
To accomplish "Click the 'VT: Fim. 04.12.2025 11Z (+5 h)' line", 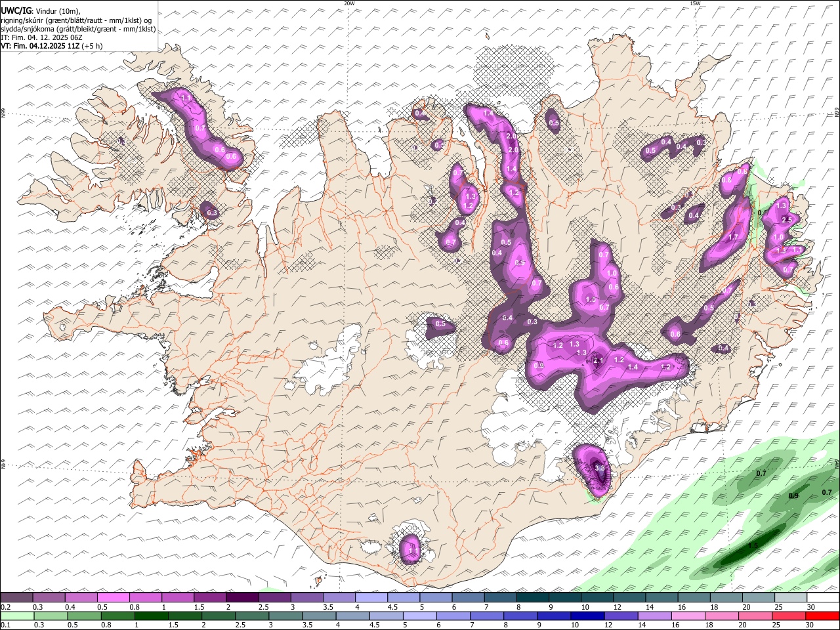I will (52, 46).
